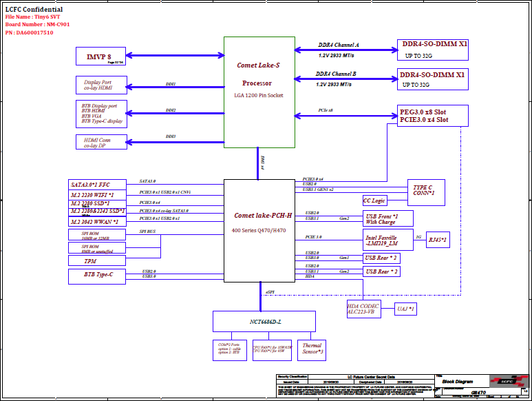Click the HDMI Conn co-lay DP box
This screenshot has width=532, height=401.
coord(101,142)
